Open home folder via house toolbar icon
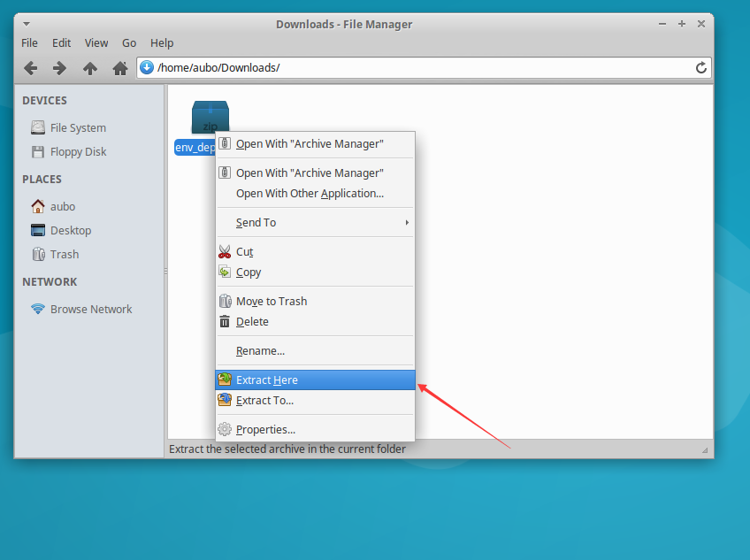The width and height of the screenshot is (750, 560). (120, 68)
